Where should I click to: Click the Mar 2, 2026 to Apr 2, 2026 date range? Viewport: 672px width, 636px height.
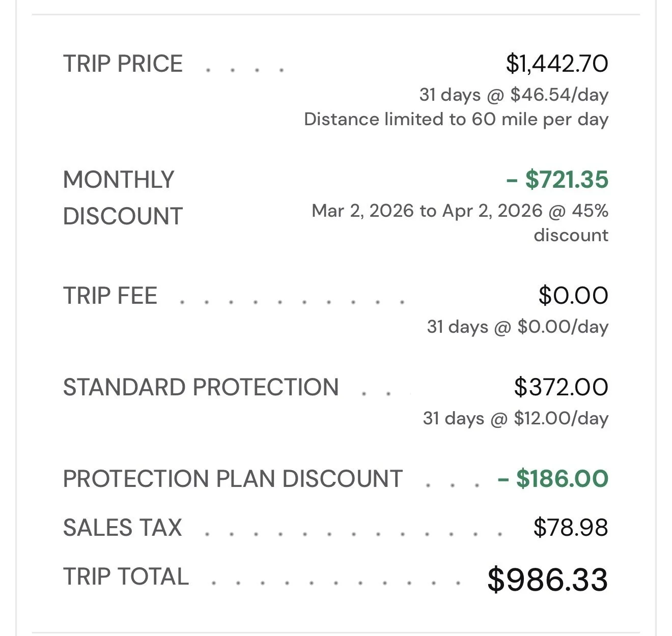[x=427, y=211]
